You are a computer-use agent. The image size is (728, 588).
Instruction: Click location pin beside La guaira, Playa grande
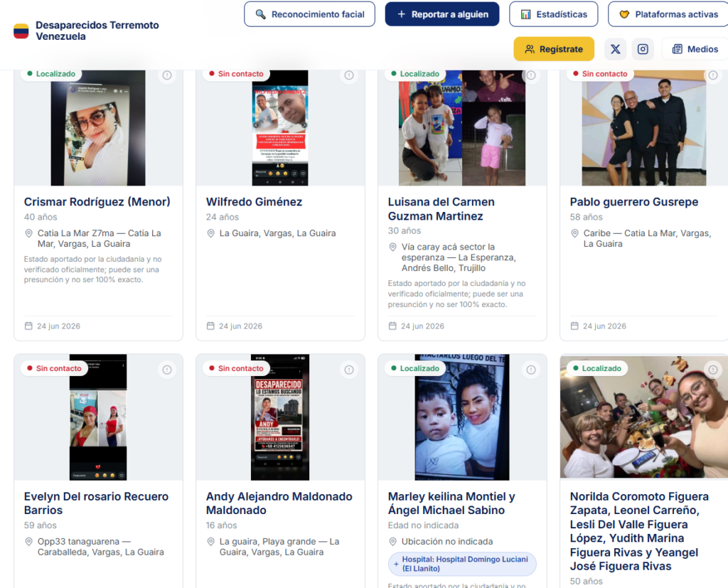[210, 542]
